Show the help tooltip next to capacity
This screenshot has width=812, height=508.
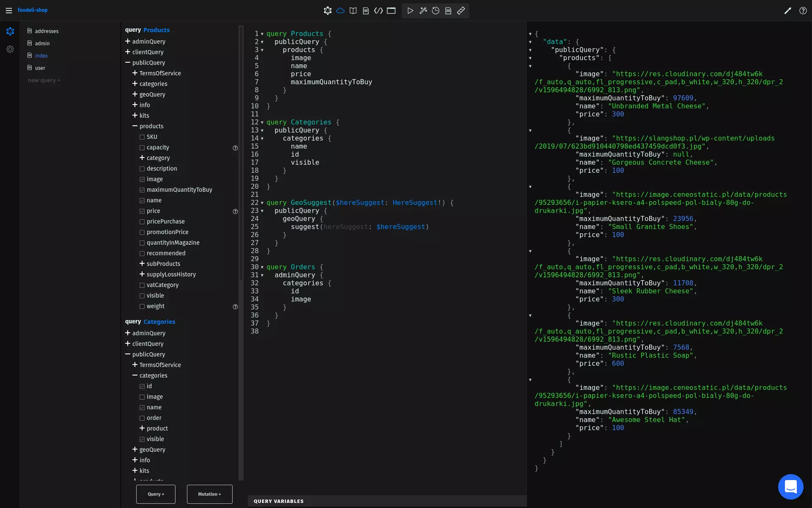click(235, 148)
